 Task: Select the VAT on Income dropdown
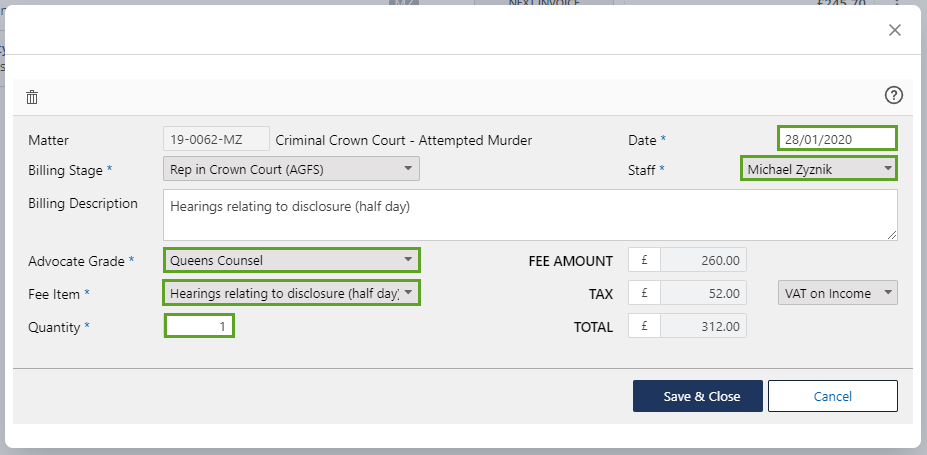pos(837,293)
